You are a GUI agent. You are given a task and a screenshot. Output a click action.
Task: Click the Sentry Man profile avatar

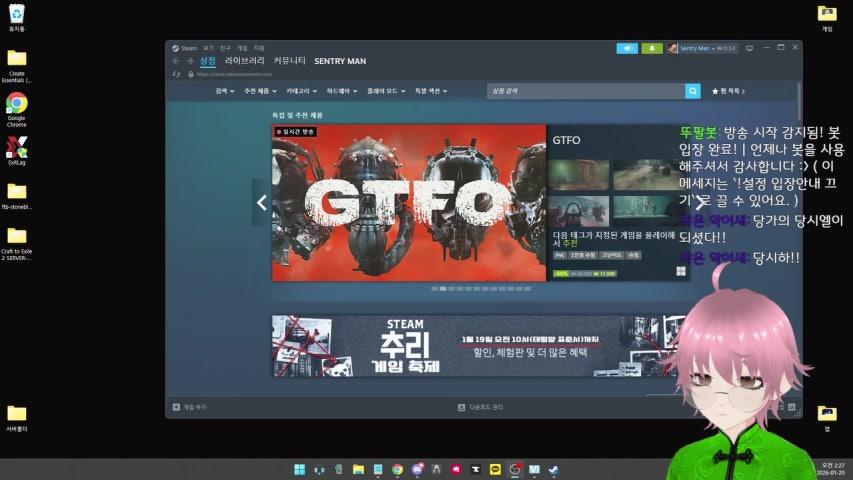[672, 48]
